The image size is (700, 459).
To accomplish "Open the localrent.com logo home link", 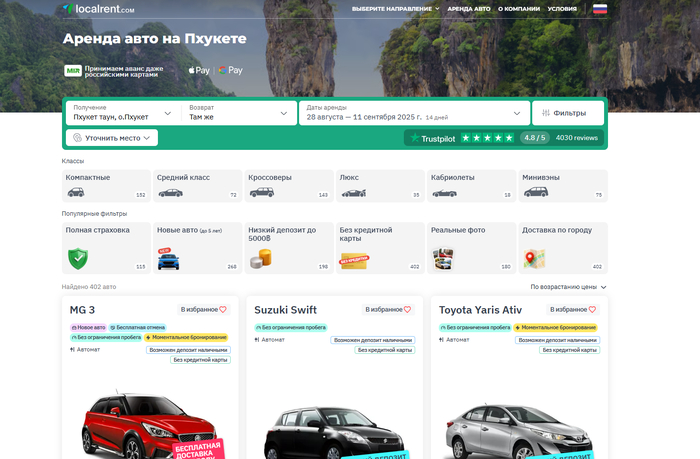I will tap(98, 8).
